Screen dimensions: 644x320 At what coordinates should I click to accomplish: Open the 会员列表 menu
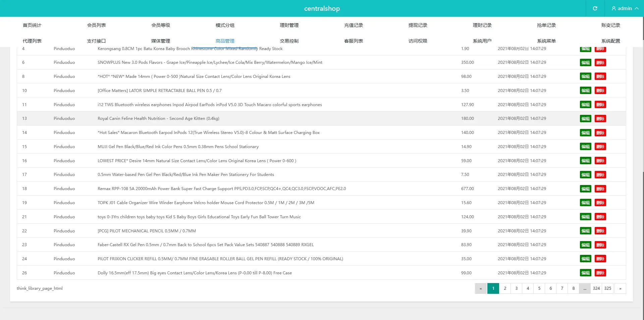click(x=96, y=25)
